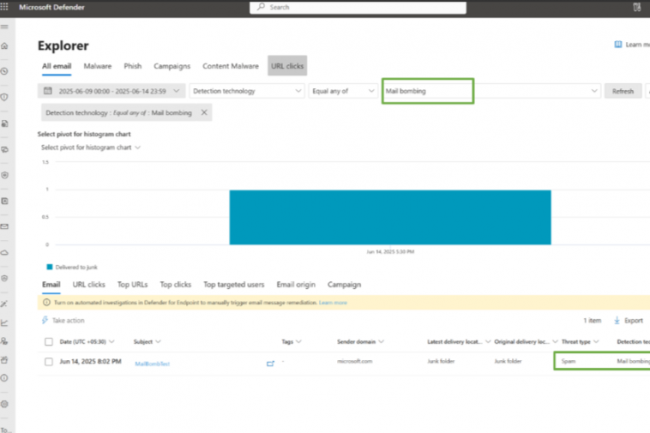The width and height of the screenshot is (650, 433).
Task: Click the microsoft.com sender domain cell
Action: point(354,361)
